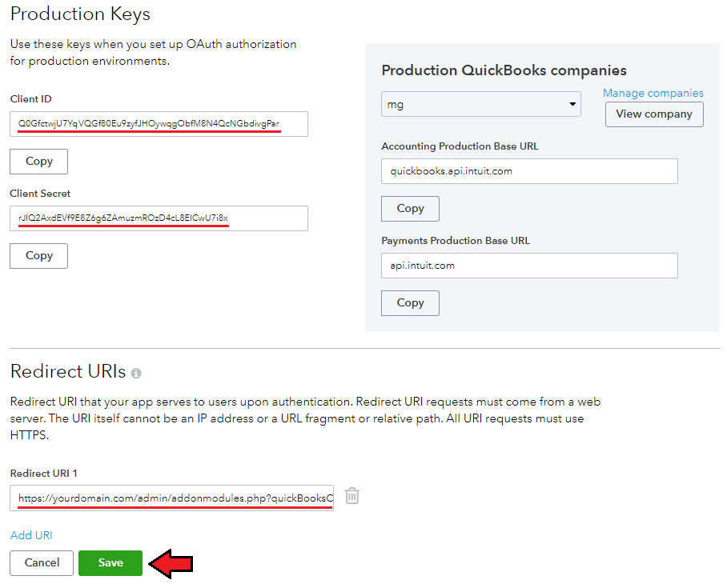Click the api.intuit.com URL field
Screen dimensions: 727x588
point(529,266)
